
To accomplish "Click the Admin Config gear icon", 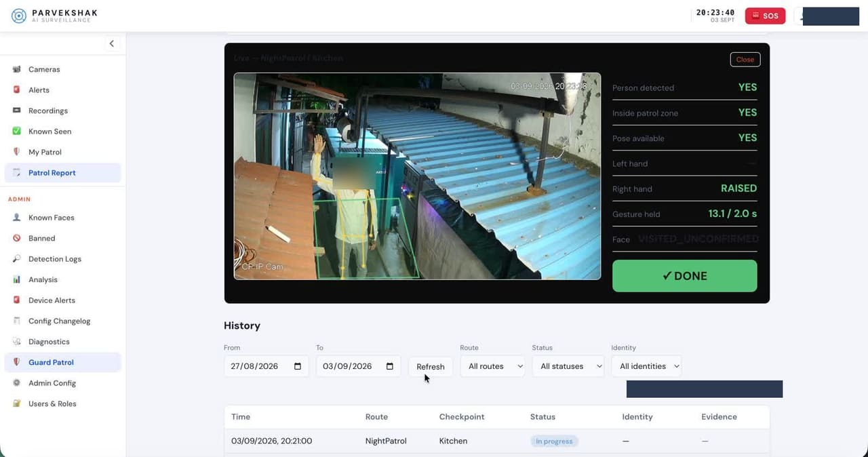I will tap(16, 383).
